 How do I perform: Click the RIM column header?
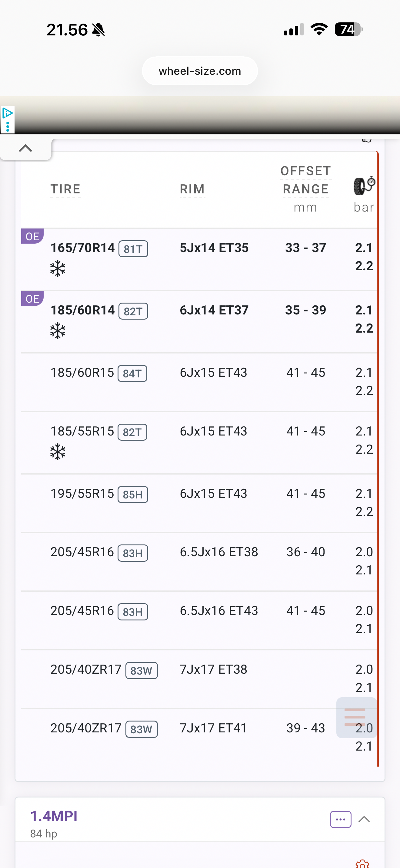(x=192, y=189)
